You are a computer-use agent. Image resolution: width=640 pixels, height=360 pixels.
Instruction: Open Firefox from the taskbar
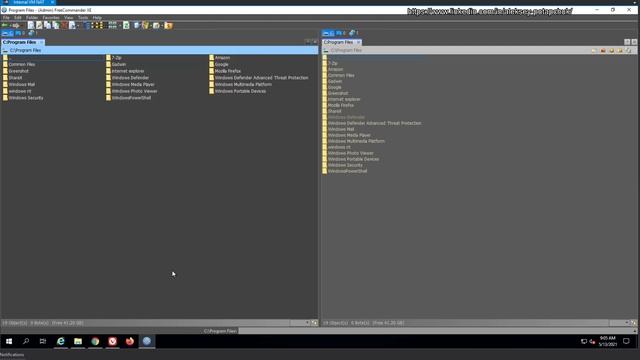[x=130, y=341]
